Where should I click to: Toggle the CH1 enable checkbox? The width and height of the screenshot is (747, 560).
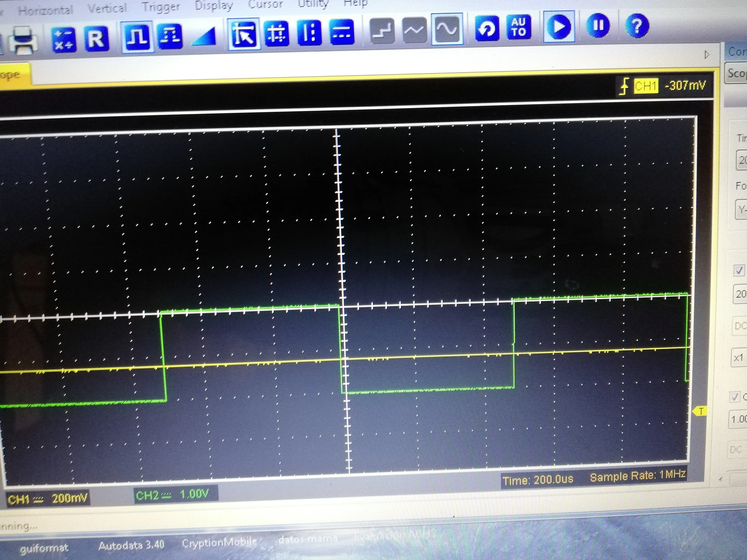(x=739, y=270)
